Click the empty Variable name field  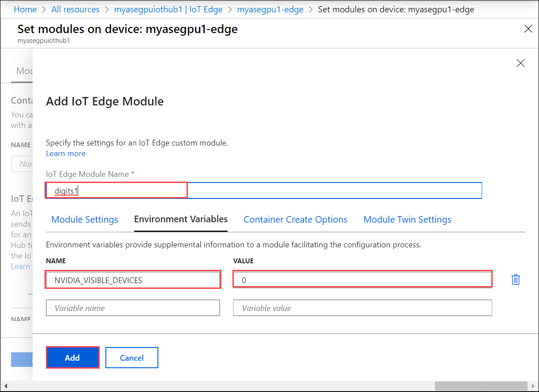pyautogui.click(x=133, y=307)
